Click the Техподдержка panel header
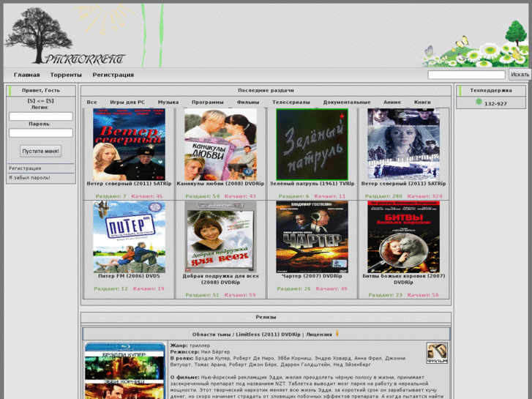 491,90
